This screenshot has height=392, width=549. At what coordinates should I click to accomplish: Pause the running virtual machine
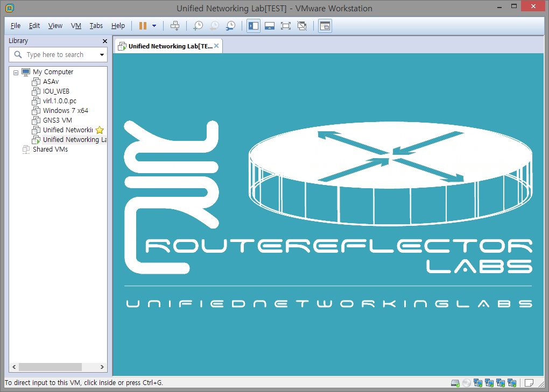click(x=143, y=26)
